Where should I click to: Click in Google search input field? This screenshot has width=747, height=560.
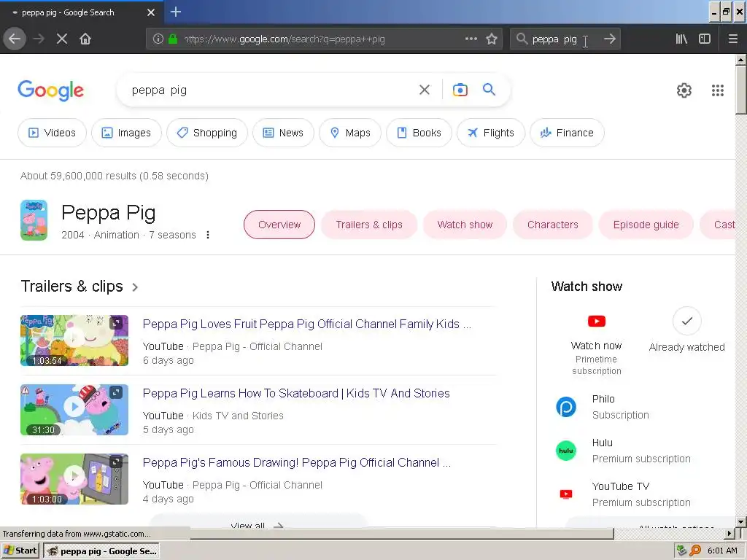pyautogui.click(x=271, y=90)
